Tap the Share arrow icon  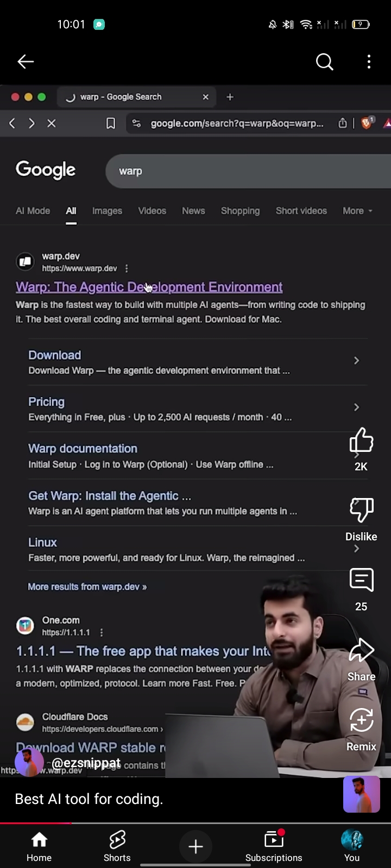click(361, 650)
